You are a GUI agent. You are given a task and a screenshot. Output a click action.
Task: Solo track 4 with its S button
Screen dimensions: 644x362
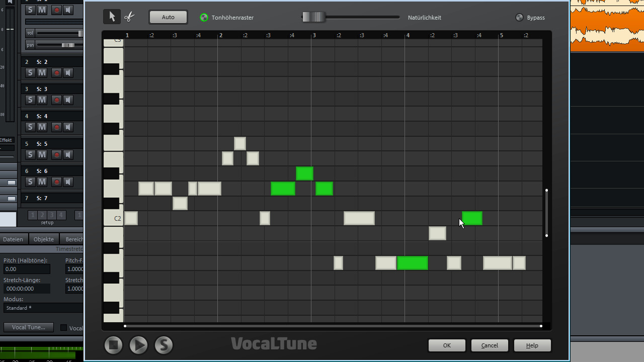30,127
